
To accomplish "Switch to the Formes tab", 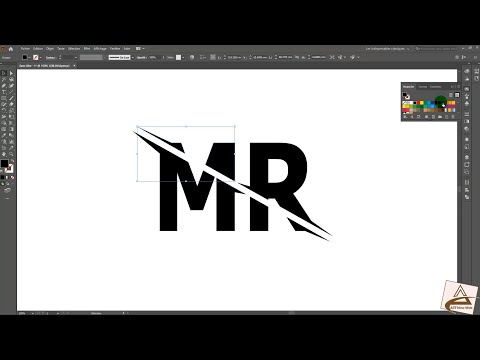I will point(423,87).
